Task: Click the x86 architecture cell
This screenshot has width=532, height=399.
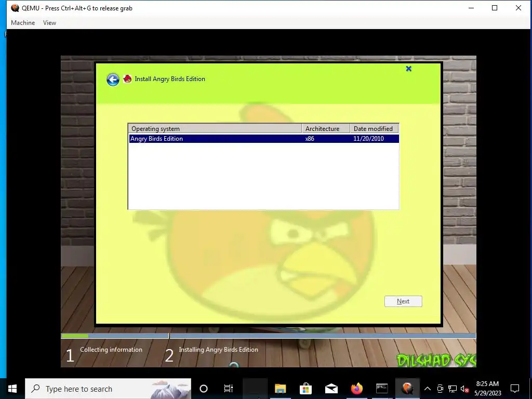Action: (x=310, y=138)
